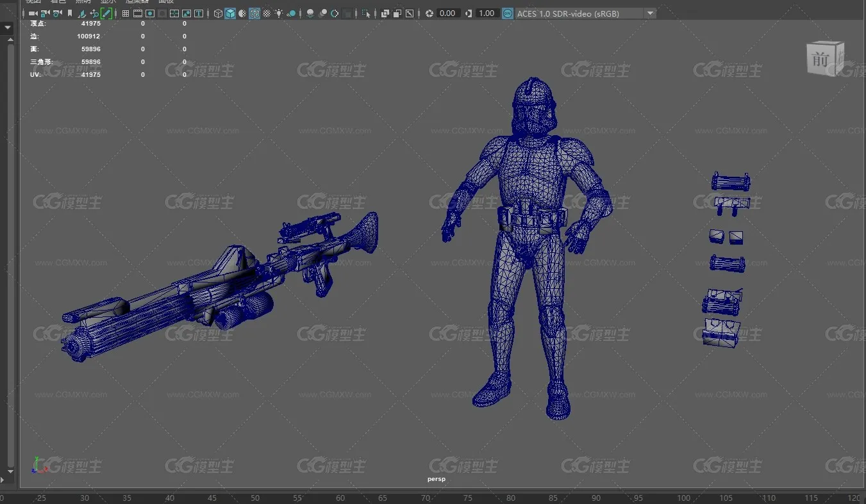Viewport: 866px width, 504px height.
Task: Click the left sidebar scroll-down arrow
Action: [10, 472]
